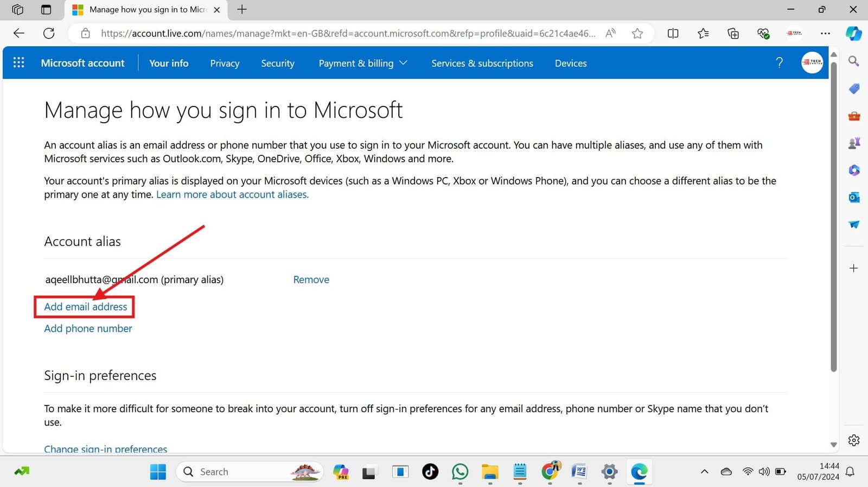Open the Edge Copilot sidebar icon
Image resolution: width=868 pixels, height=487 pixels.
pyautogui.click(x=853, y=34)
